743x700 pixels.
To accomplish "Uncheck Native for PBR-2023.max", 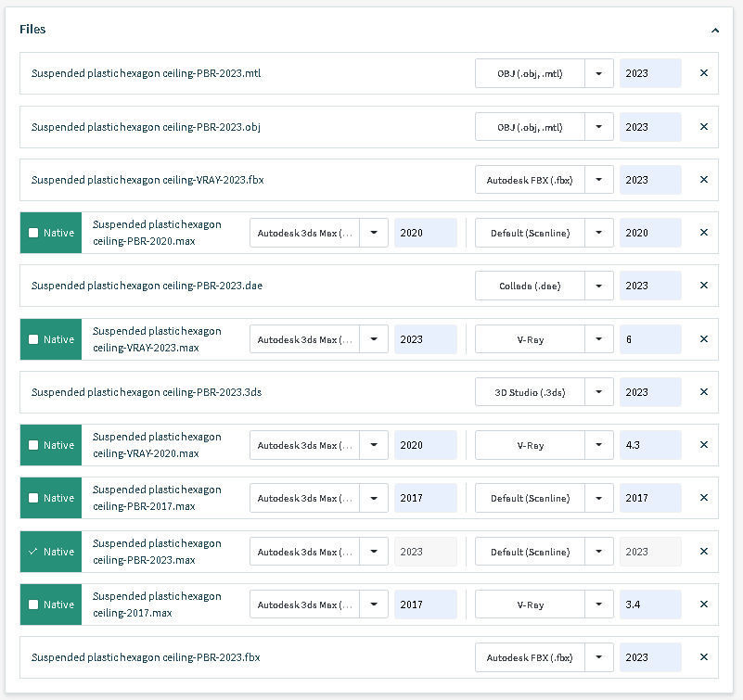I will (34, 552).
